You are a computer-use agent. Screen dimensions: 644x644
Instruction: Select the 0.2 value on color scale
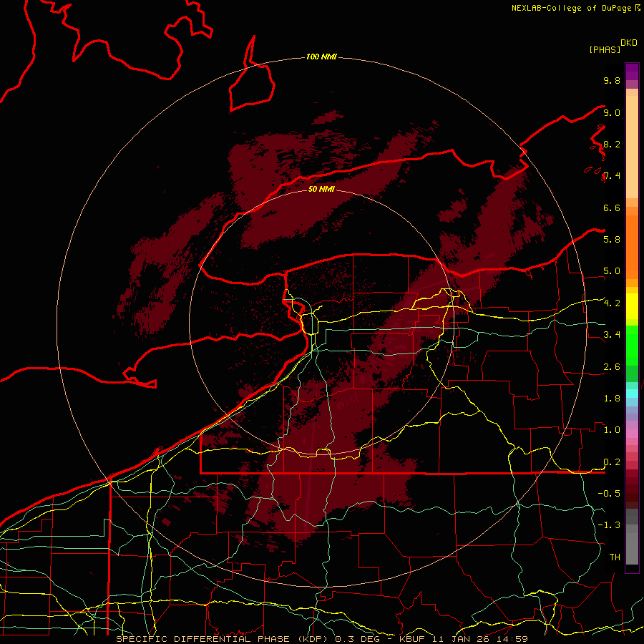click(612, 462)
